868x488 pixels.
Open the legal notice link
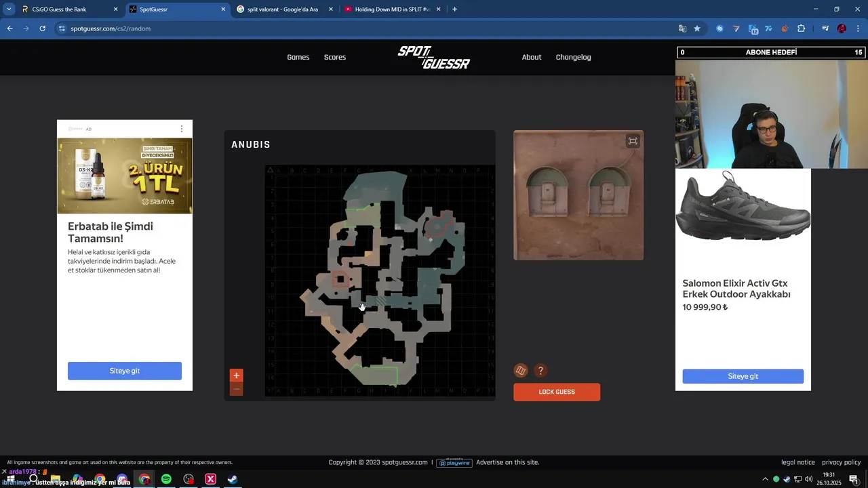tap(798, 462)
